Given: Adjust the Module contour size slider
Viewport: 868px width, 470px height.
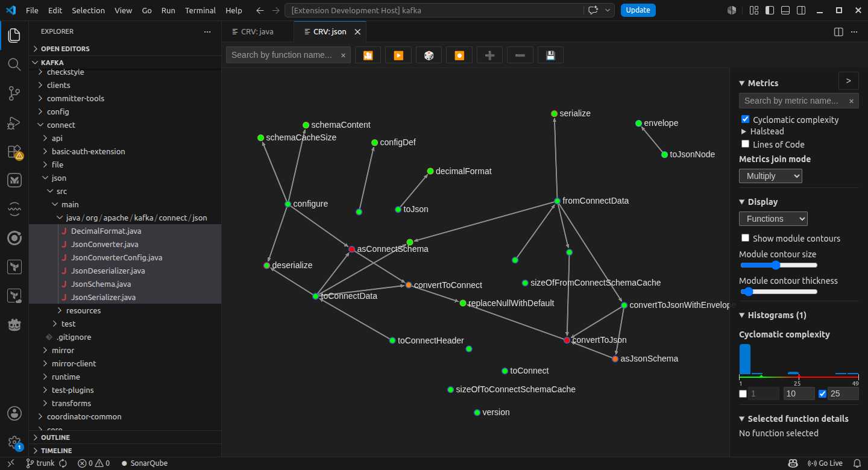Looking at the screenshot, I should [778, 265].
